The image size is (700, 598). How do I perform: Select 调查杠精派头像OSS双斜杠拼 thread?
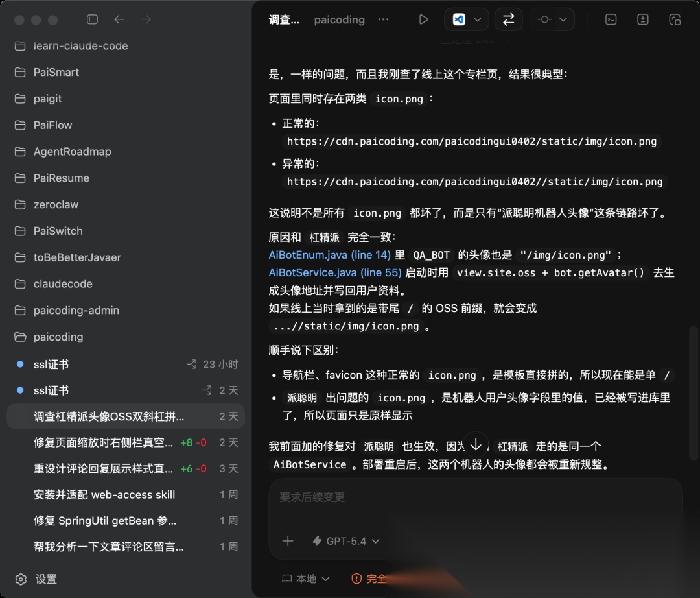point(126,416)
